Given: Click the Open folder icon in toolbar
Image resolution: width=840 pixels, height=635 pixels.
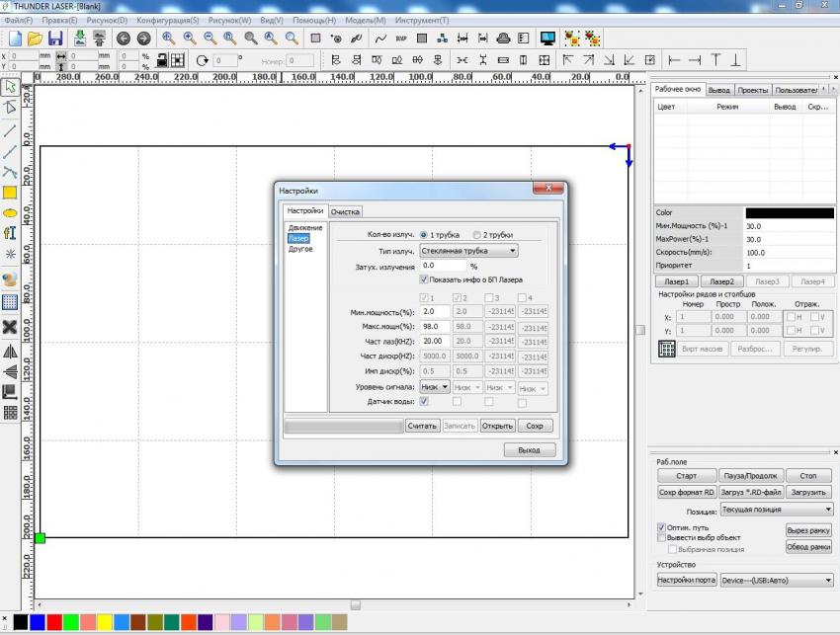Looking at the screenshot, I should [35, 39].
